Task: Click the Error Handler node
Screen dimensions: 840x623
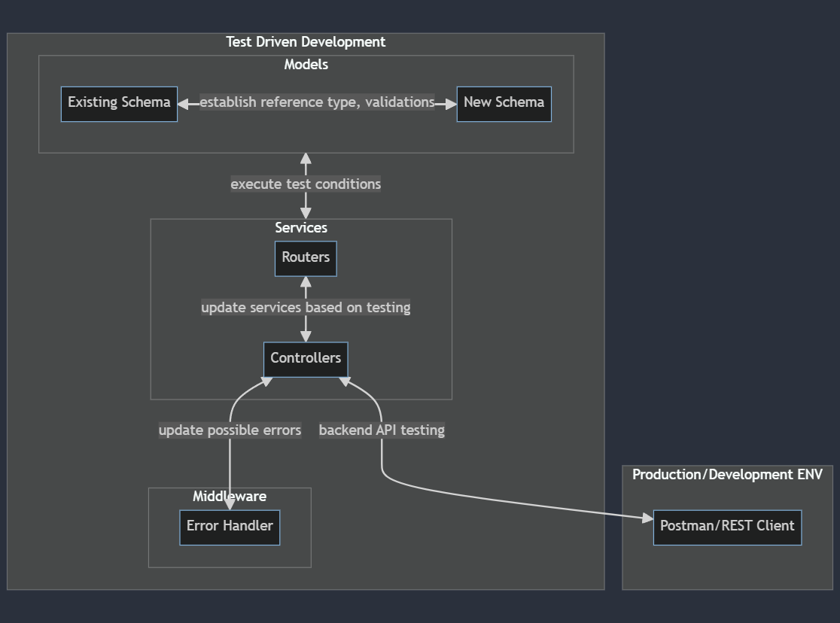Action: click(229, 527)
